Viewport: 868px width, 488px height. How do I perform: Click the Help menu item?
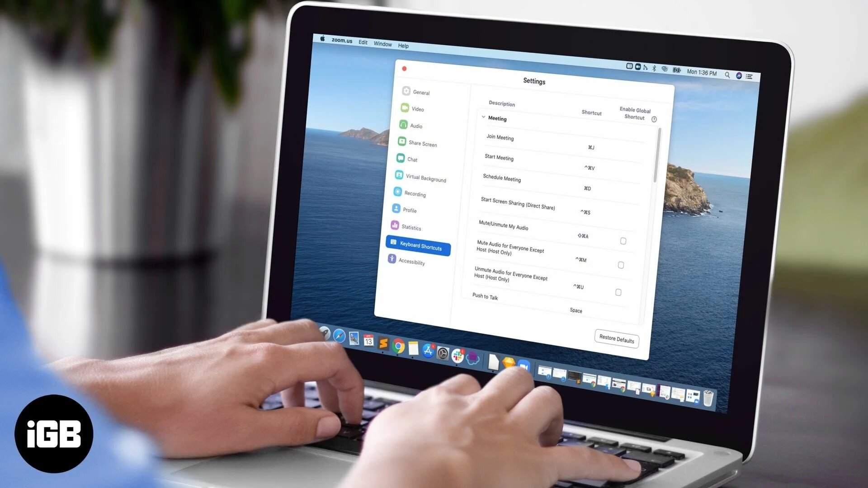tap(403, 45)
